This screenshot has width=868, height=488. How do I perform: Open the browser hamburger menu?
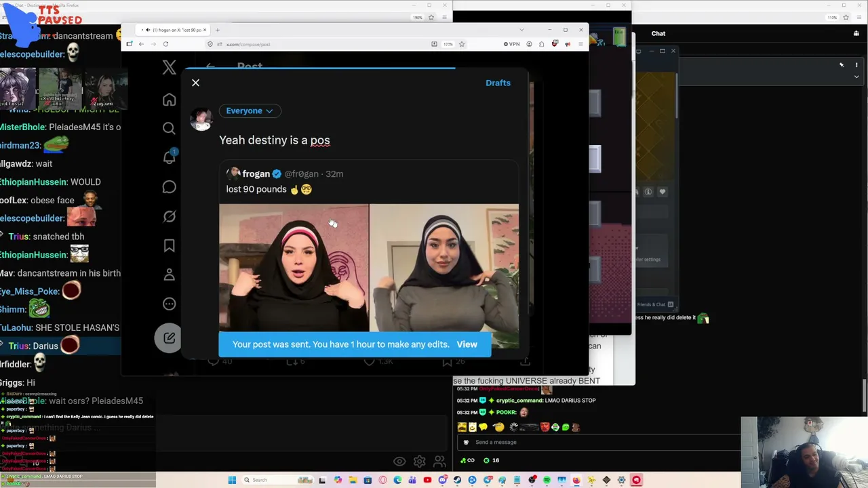(580, 44)
